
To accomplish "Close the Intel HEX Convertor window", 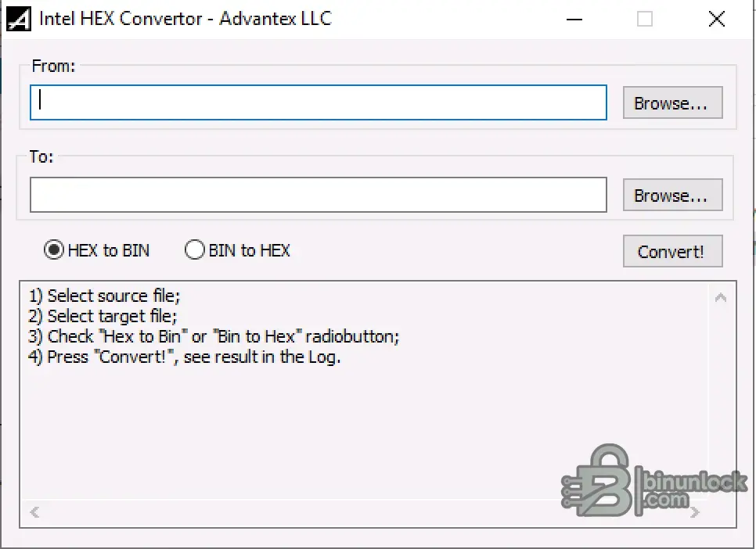I will (x=717, y=20).
